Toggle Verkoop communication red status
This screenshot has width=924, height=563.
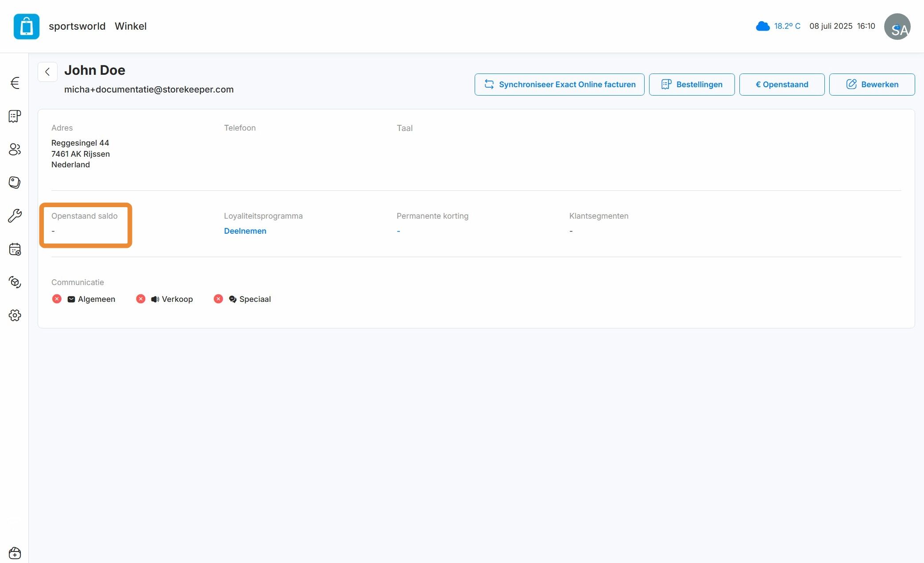point(140,299)
